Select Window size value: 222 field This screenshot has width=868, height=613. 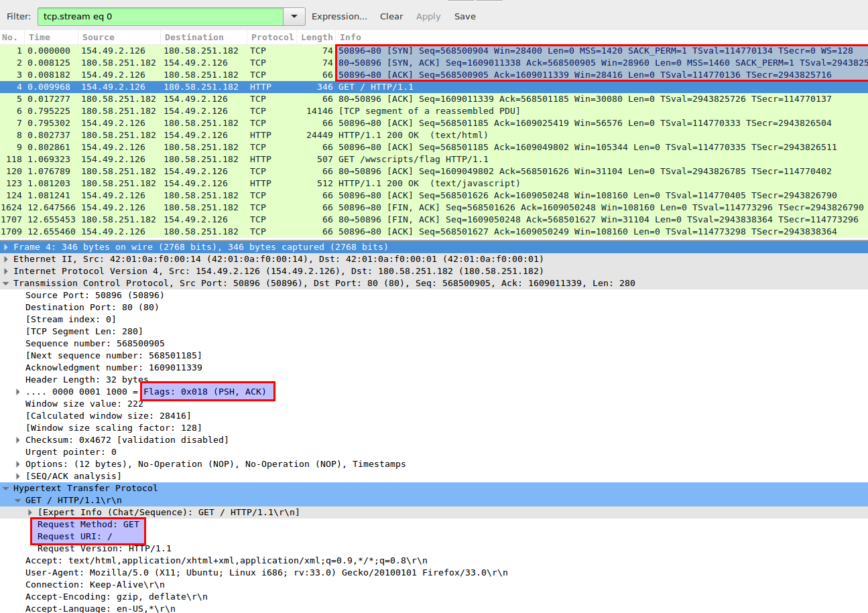tap(84, 404)
